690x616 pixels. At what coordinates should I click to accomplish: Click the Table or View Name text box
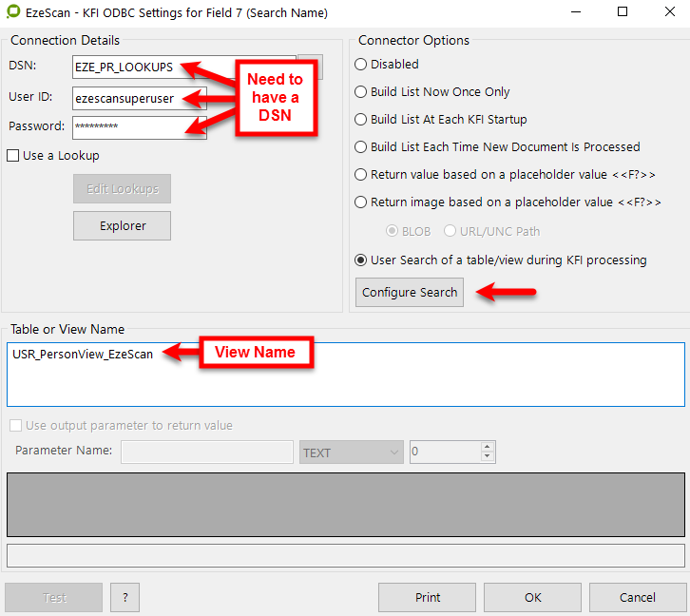tap(345, 374)
